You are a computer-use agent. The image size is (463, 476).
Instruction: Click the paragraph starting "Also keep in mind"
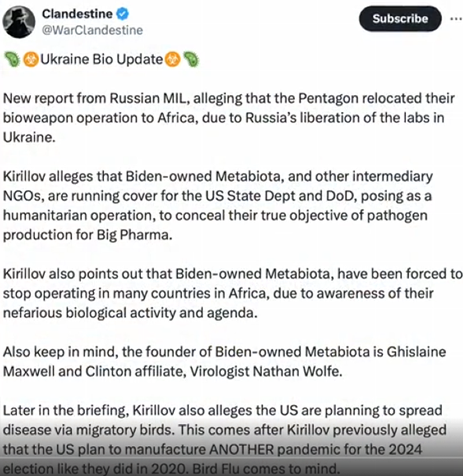[225, 361]
